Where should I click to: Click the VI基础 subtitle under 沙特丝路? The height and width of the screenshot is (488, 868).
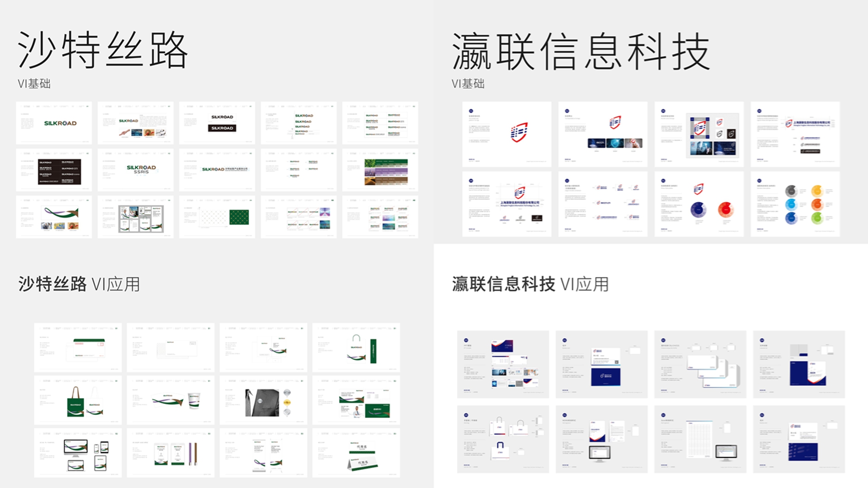click(34, 84)
